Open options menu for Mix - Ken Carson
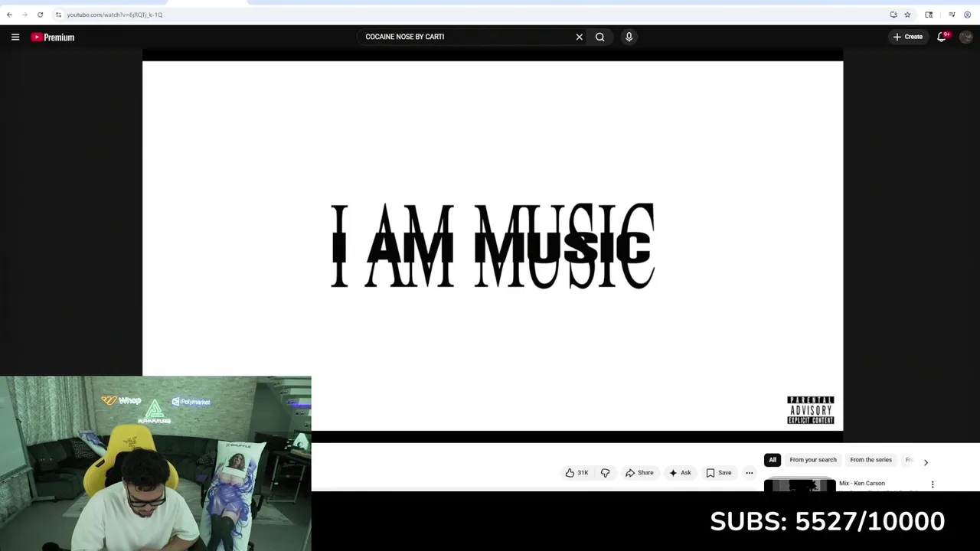980x551 pixels. (933, 484)
